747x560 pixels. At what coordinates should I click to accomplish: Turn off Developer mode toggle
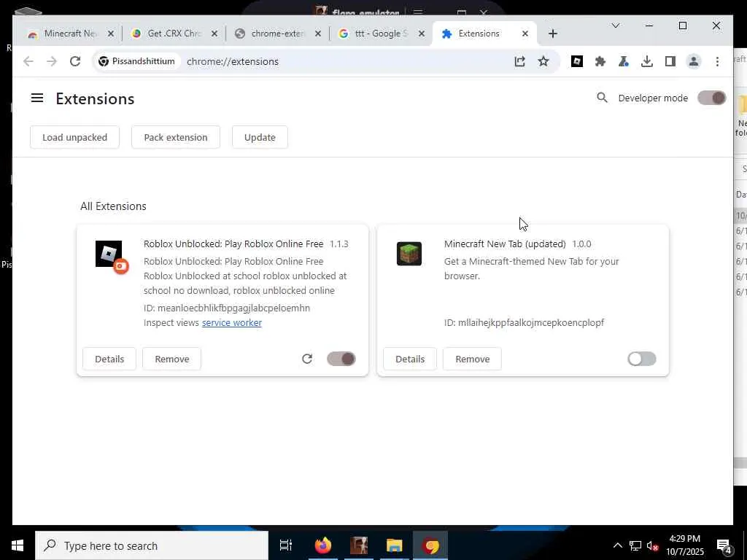point(712,98)
